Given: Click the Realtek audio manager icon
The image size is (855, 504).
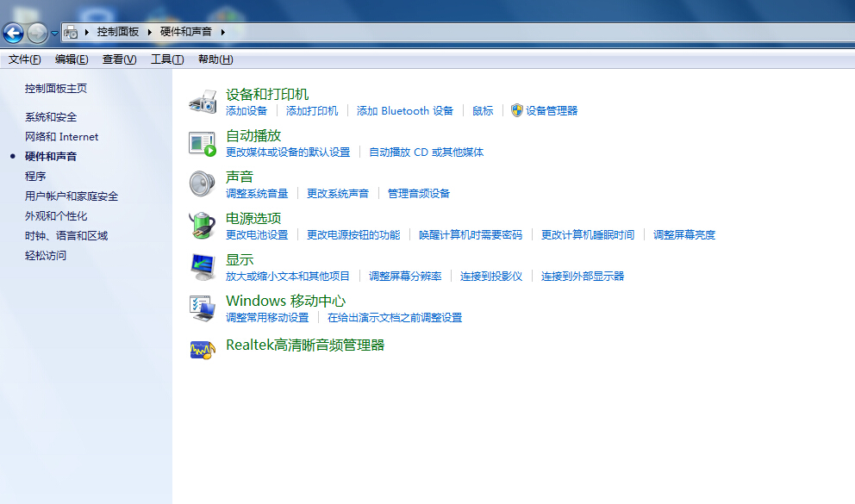Looking at the screenshot, I should click(x=203, y=350).
